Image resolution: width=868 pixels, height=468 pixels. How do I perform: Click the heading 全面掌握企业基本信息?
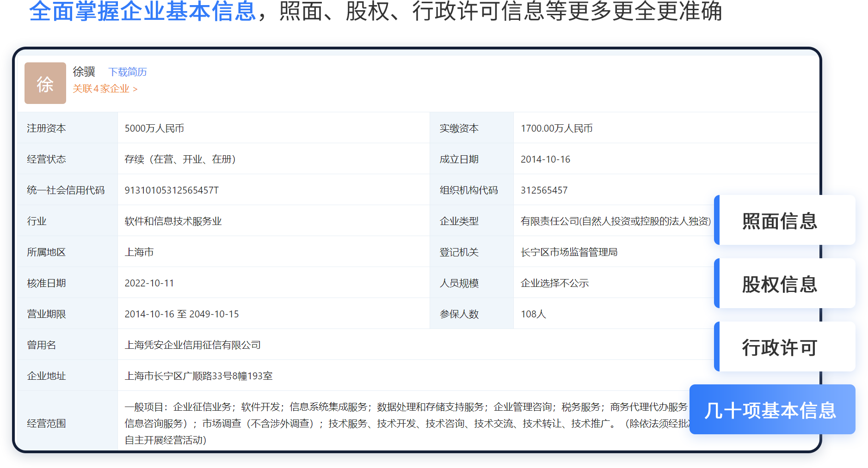142,11
